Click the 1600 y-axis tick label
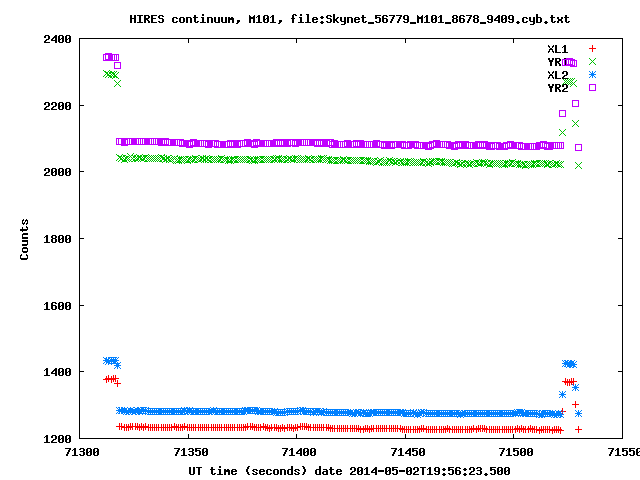This screenshot has width=640, height=480. [x=58, y=306]
